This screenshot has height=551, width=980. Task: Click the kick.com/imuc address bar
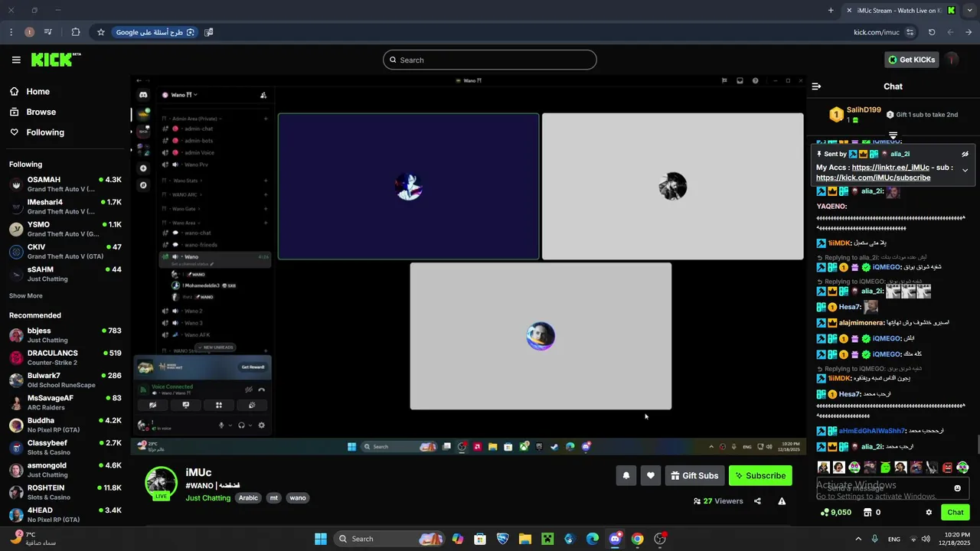(876, 32)
